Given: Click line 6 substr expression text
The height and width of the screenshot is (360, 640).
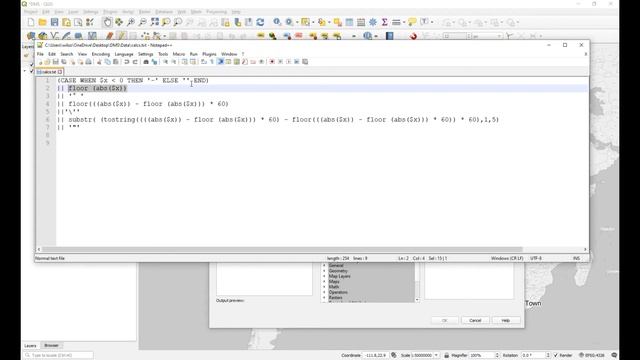Looking at the screenshot, I should coord(284,120).
